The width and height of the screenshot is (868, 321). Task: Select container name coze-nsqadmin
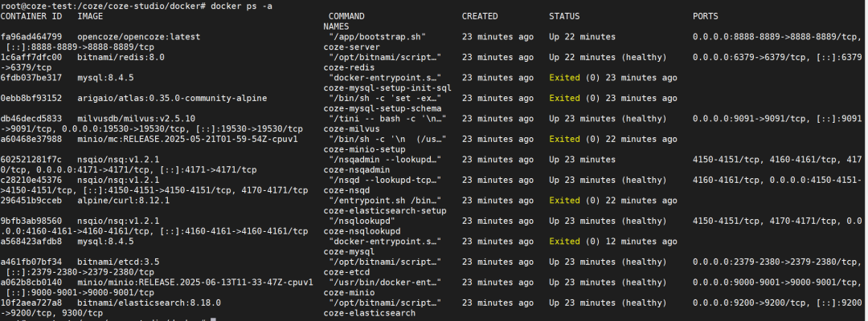point(357,169)
